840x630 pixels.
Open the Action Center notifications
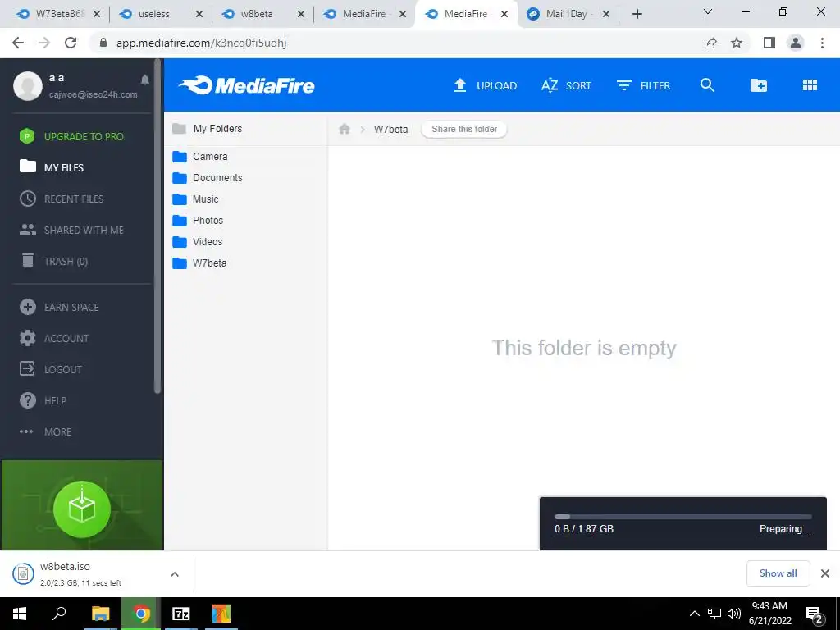(815, 614)
